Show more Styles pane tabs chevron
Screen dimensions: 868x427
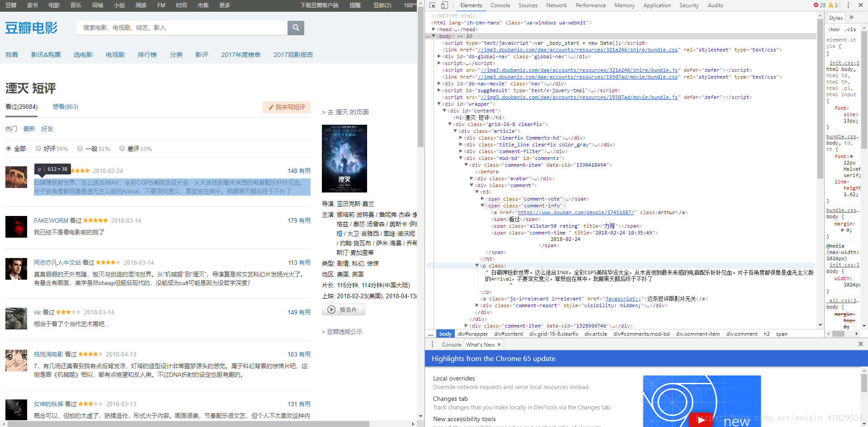(x=851, y=18)
